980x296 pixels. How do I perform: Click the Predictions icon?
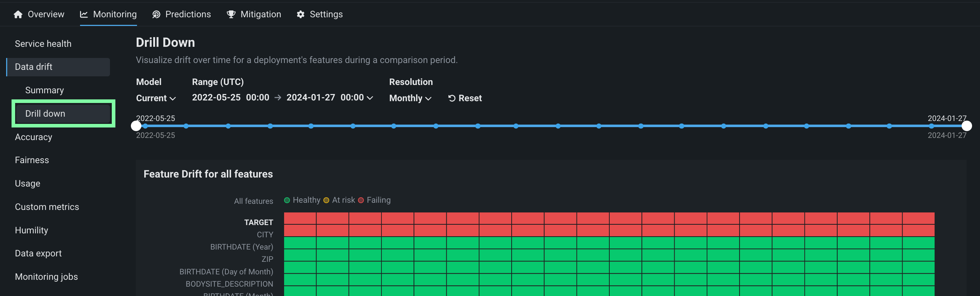[156, 14]
